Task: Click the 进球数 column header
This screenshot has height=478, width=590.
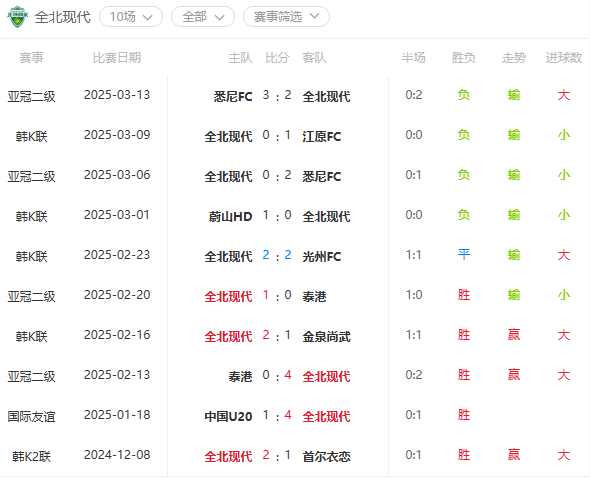Action: (564, 58)
